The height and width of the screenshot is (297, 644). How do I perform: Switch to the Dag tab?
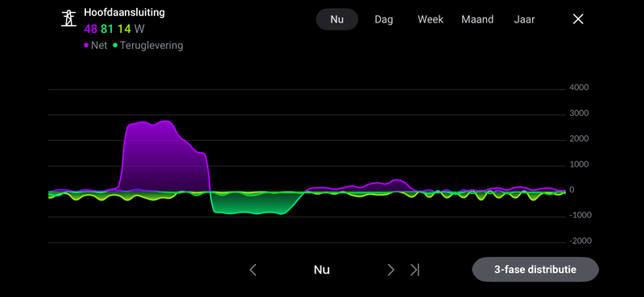point(384,19)
